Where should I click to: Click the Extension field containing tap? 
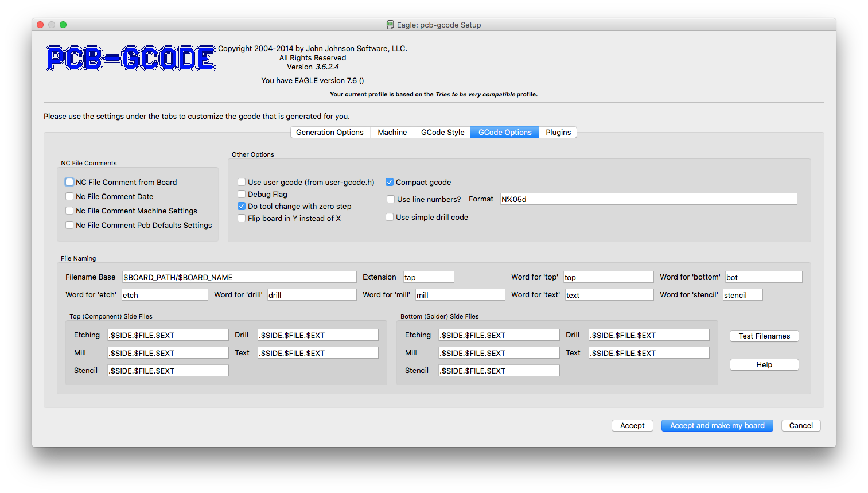[x=429, y=277]
